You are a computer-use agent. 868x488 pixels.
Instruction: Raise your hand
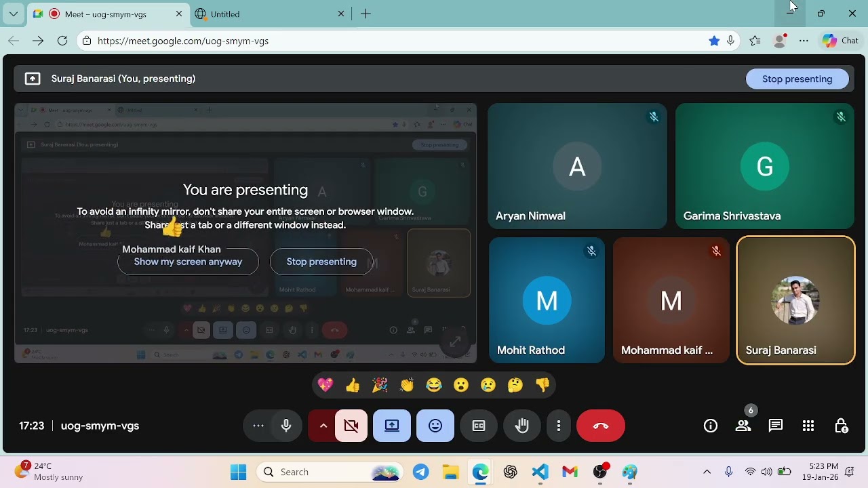pos(522,426)
